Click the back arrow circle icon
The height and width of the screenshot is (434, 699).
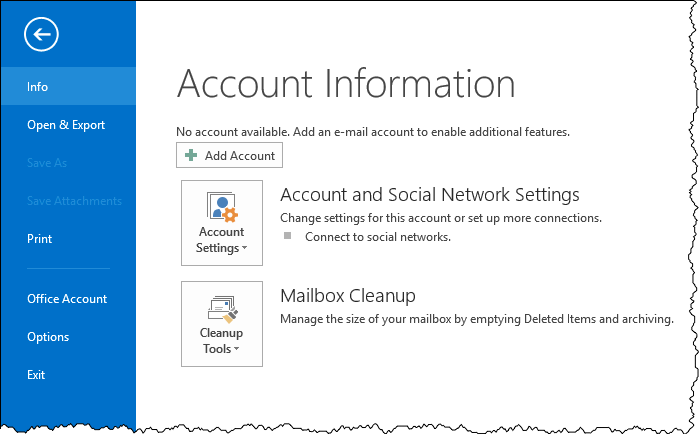(x=41, y=34)
